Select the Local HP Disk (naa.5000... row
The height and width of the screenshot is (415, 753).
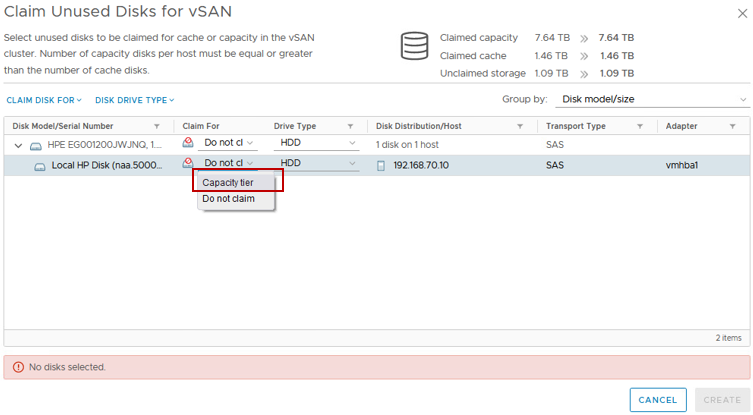(377, 165)
